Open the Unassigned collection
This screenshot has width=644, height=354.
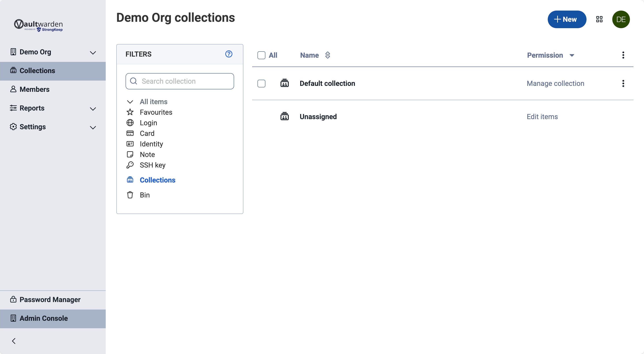click(318, 117)
